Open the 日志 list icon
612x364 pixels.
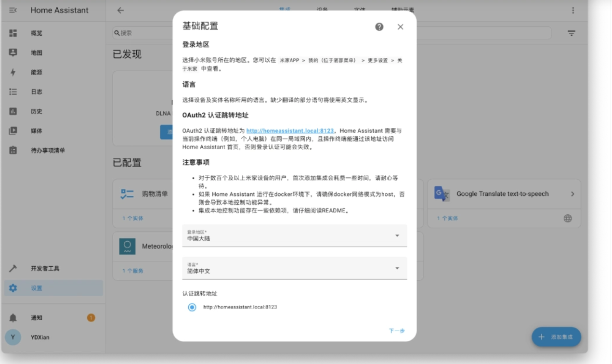[13, 91]
